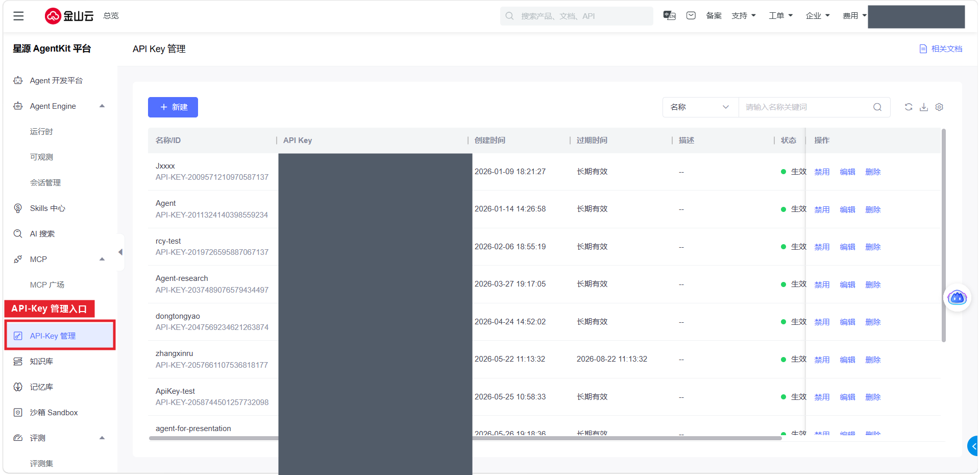Click the name keyword search icon
980x475 pixels.
pyautogui.click(x=877, y=107)
